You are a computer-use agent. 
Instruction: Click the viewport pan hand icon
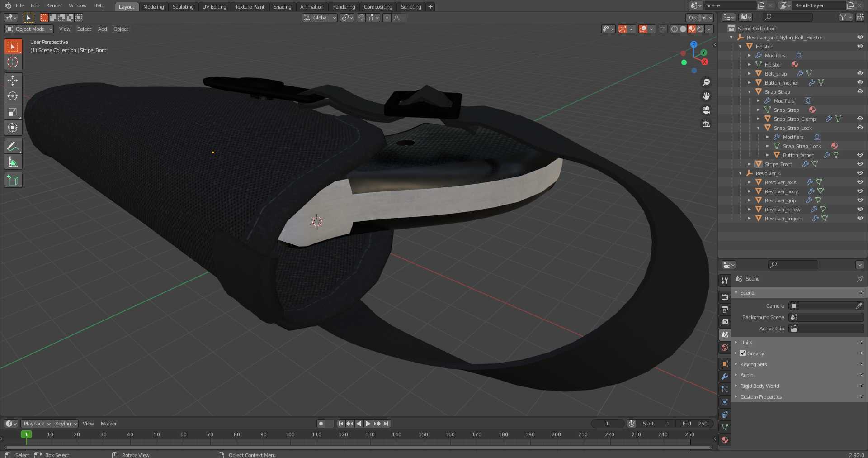pyautogui.click(x=706, y=96)
